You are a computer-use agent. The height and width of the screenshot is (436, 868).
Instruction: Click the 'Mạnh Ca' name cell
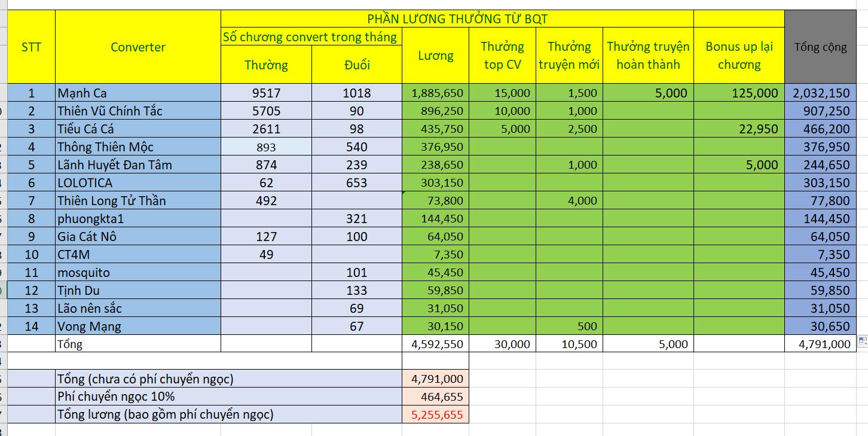click(x=138, y=93)
